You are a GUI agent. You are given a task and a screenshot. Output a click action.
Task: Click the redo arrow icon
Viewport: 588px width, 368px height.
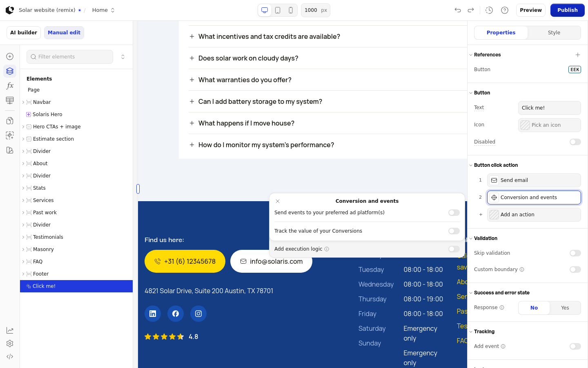tap(471, 10)
